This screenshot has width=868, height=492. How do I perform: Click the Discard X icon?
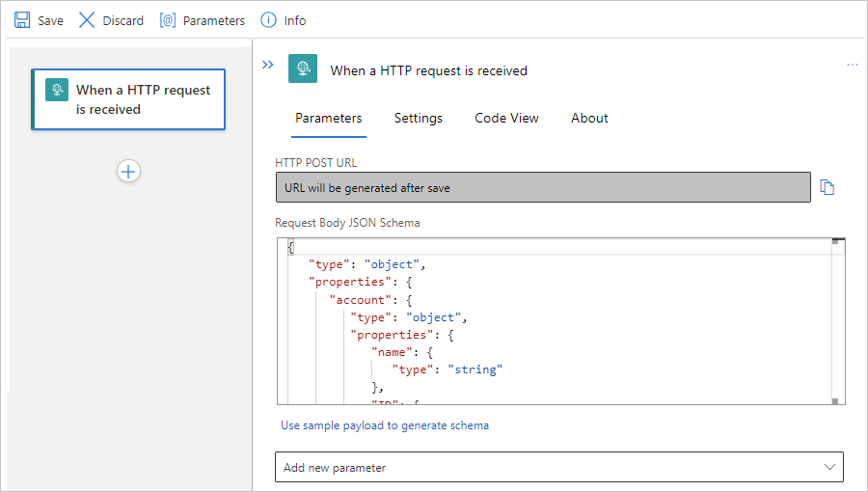point(87,20)
